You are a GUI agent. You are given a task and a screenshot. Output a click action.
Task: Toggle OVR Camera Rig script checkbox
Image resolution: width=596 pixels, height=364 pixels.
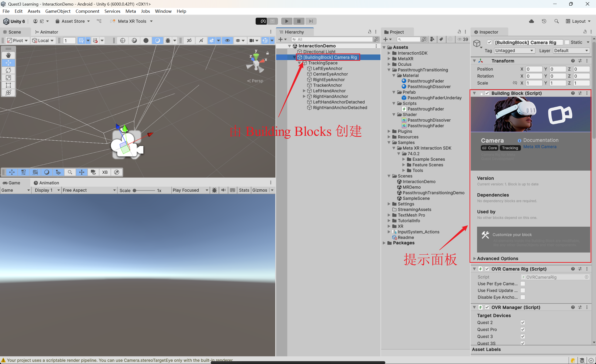click(x=487, y=269)
